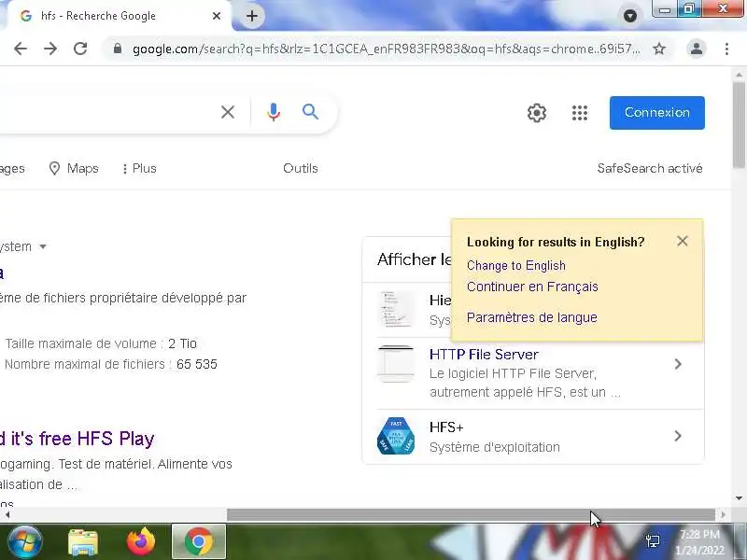Open network icon in system tray

(653, 541)
